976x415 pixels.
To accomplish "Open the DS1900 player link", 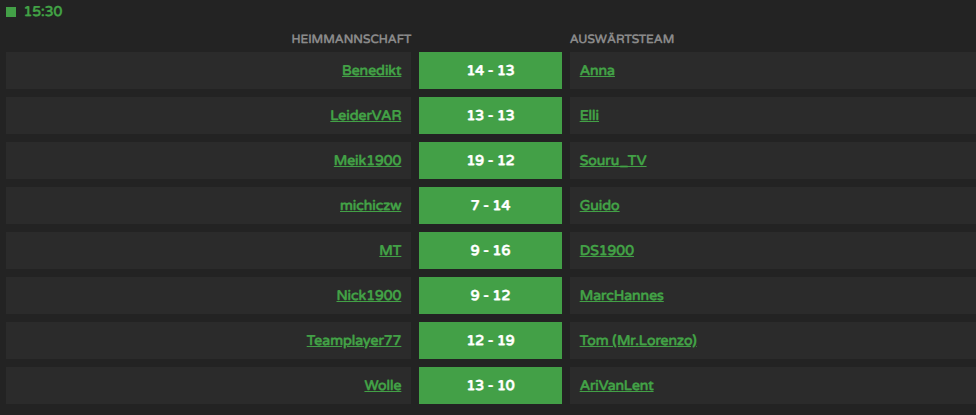I will pos(607,250).
